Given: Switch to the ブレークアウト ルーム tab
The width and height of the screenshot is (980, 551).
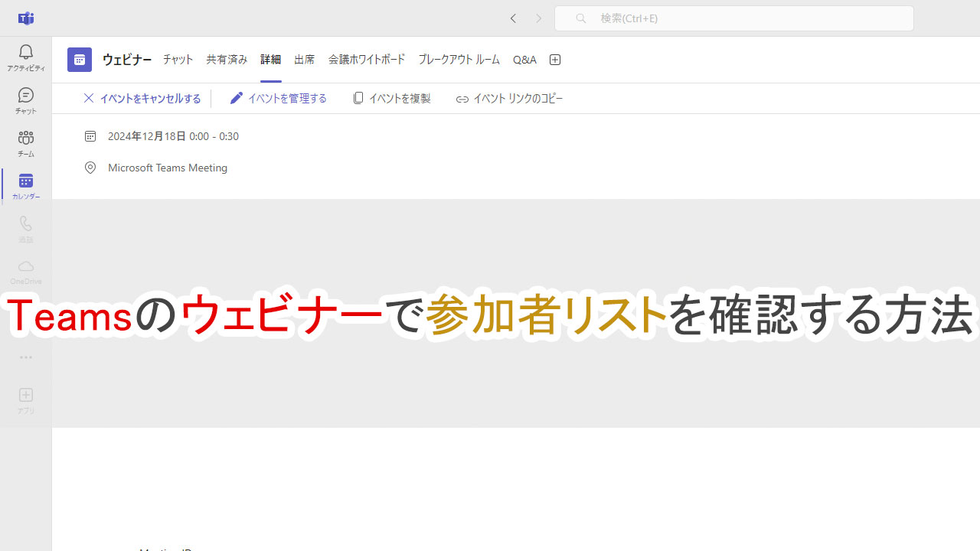Looking at the screenshot, I should pos(458,59).
